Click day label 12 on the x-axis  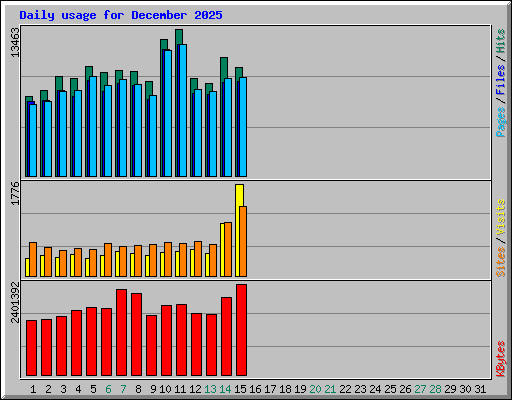(x=195, y=389)
